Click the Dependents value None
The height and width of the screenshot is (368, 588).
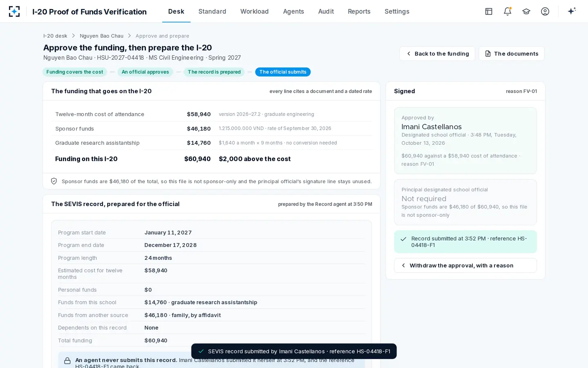click(x=151, y=328)
